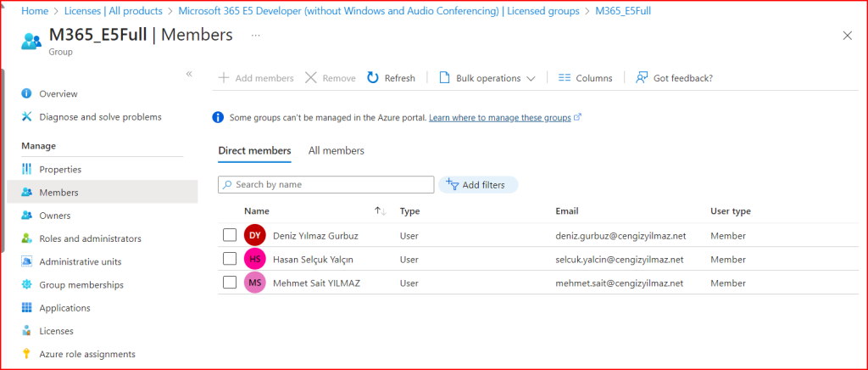Collapse the left navigation menu
The width and height of the screenshot is (868, 370).
(x=189, y=74)
